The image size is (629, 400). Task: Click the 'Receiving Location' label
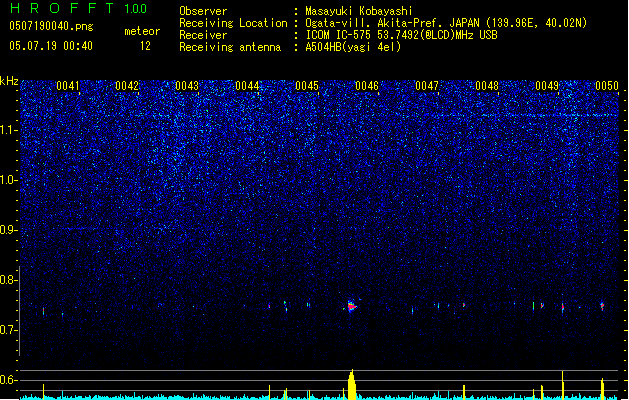[233, 23]
